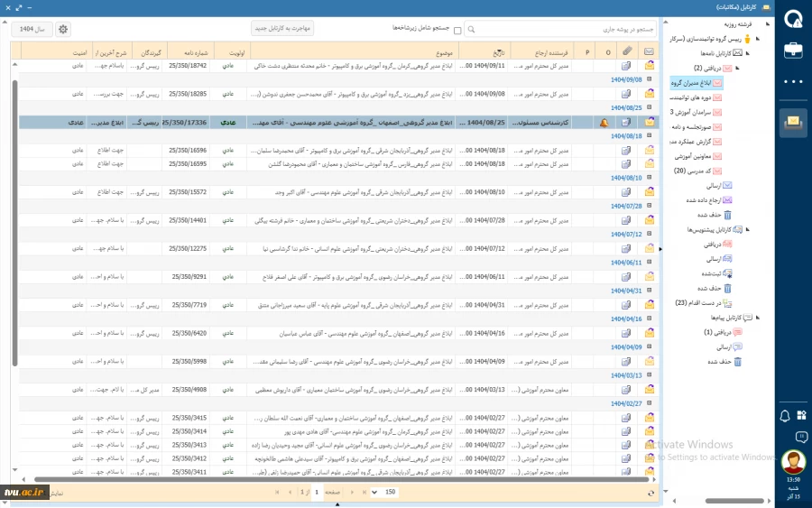Open ارجاع داده شده folder
Image resolution: width=812 pixels, height=508 pixels.
(709, 200)
